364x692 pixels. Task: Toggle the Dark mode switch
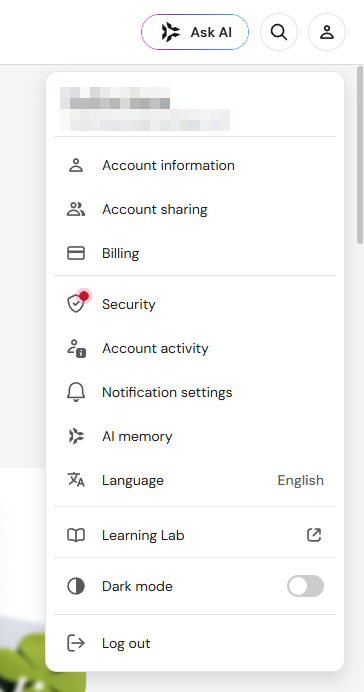coord(305,586)
